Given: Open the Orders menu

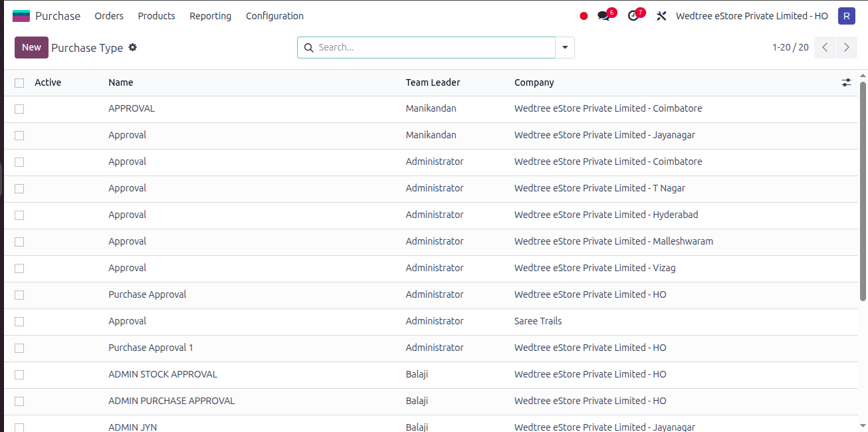Looking at the screenshot, I should (109, 16).
